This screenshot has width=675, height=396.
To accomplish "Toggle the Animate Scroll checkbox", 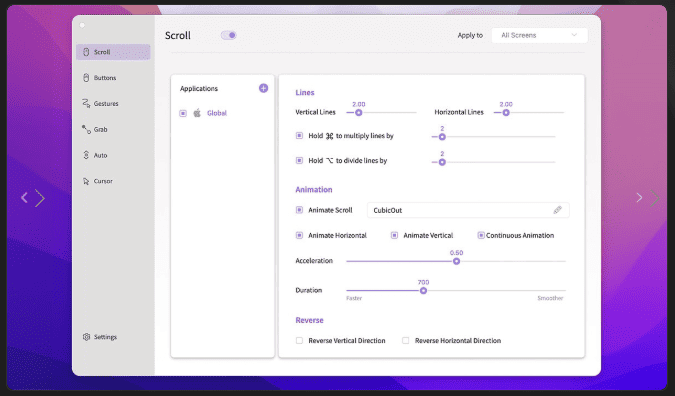I will [x=299, y=210].
